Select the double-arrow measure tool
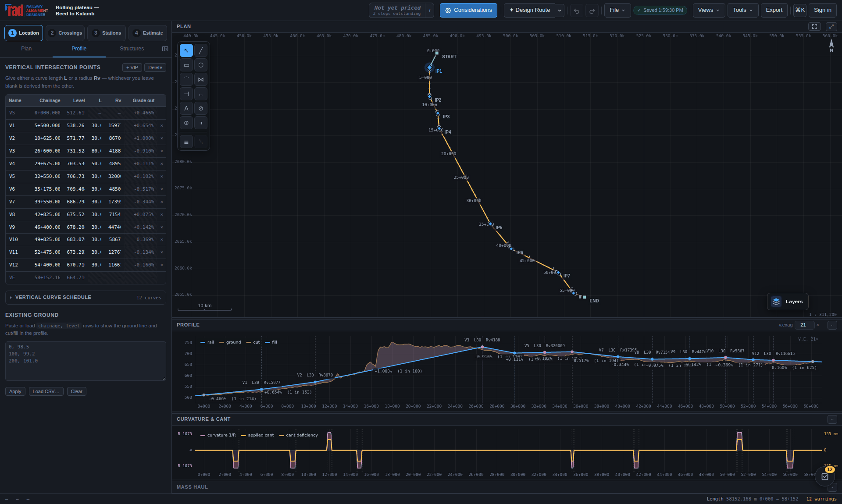This screenshot has height=504, width=842. click(x=201, y=94)
